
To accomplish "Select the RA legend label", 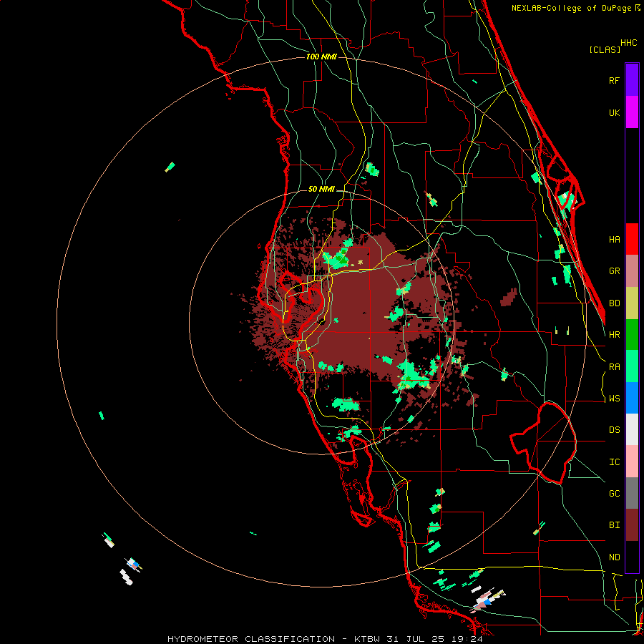I will 614,367.
